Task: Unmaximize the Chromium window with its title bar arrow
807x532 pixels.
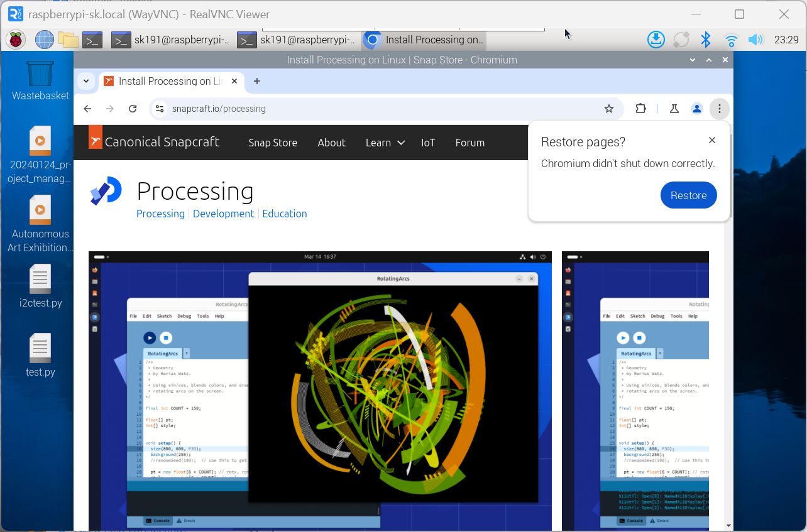Action: (709, 60)
